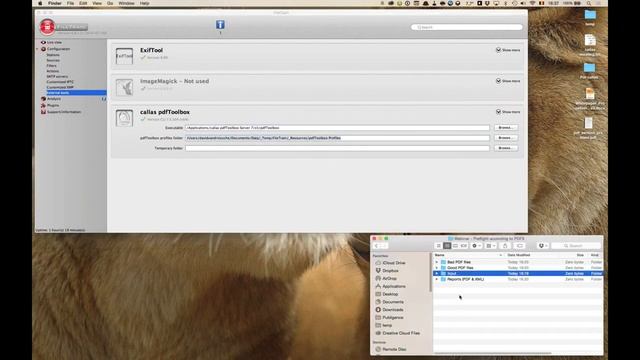Image resolution: width=640 pixels, height=360 pixels.
Task: Select Bad PDF files folder row
Action: click(518, 262)
